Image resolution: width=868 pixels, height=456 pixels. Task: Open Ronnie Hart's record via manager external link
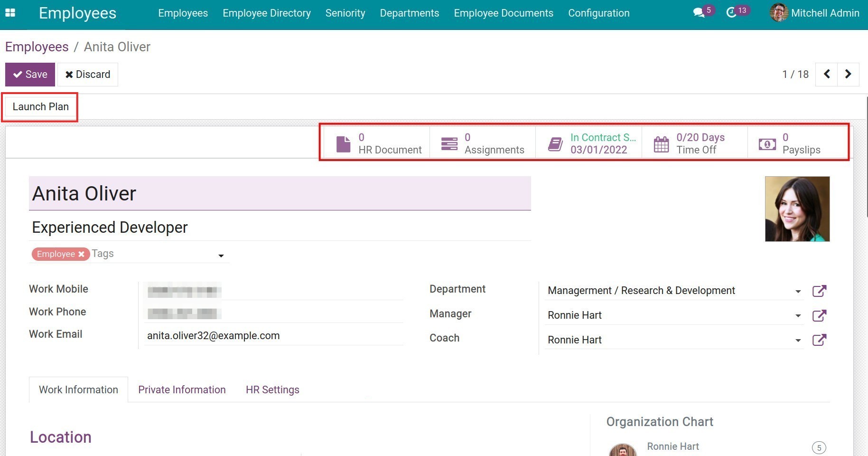coord(820,315)
